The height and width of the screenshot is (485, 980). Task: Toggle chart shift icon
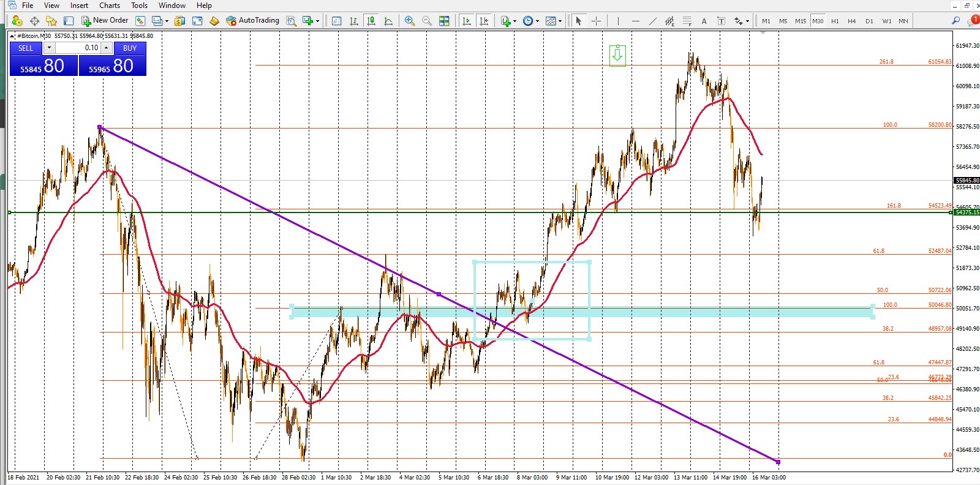tap(484, 21)
